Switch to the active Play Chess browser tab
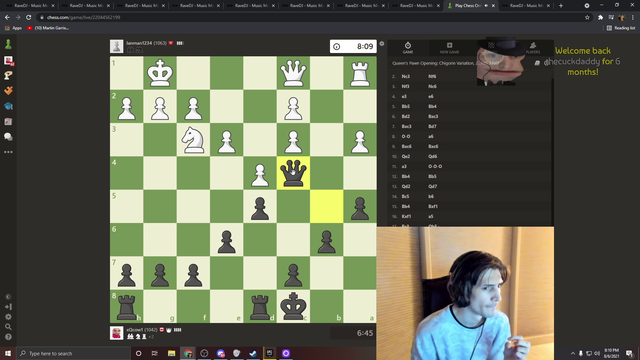This screenshot has height=360, width=640. point(470,6)
